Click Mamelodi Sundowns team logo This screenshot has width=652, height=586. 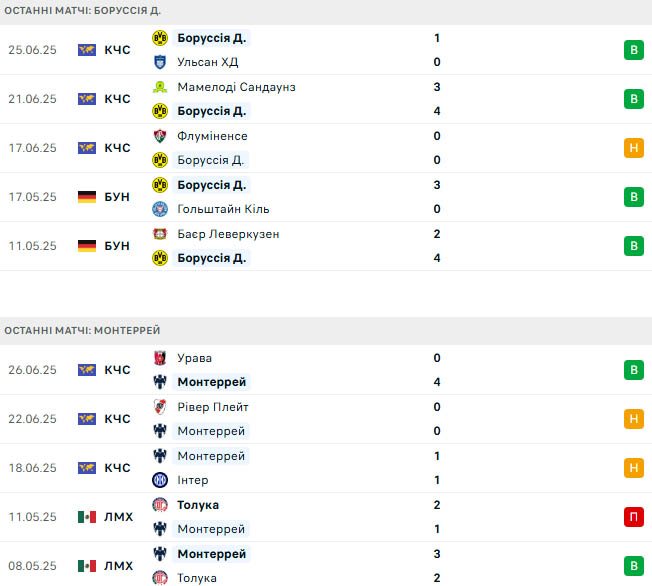click(160, 87)
